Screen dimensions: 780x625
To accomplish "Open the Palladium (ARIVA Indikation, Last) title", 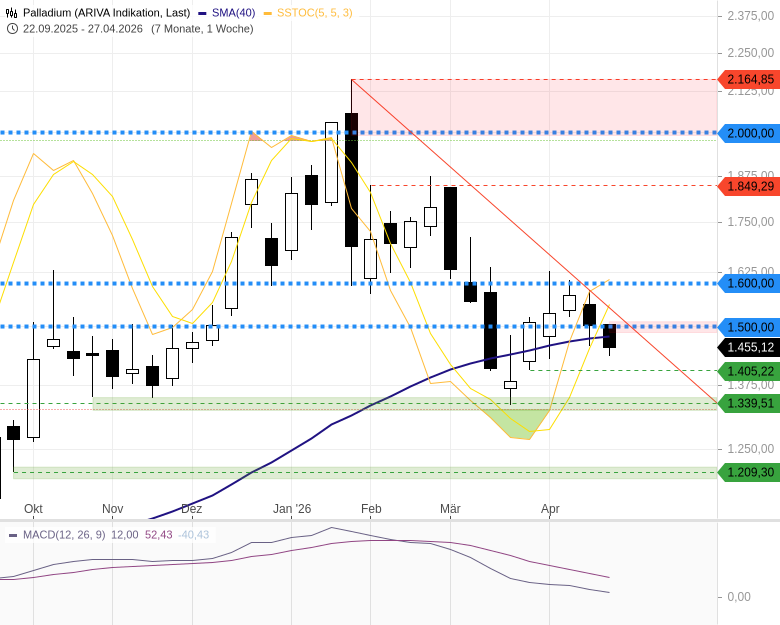I will [x=106, y=13].
